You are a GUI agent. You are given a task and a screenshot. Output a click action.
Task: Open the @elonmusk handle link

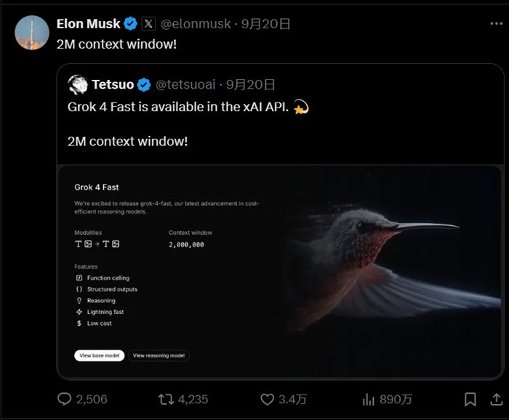196,24
